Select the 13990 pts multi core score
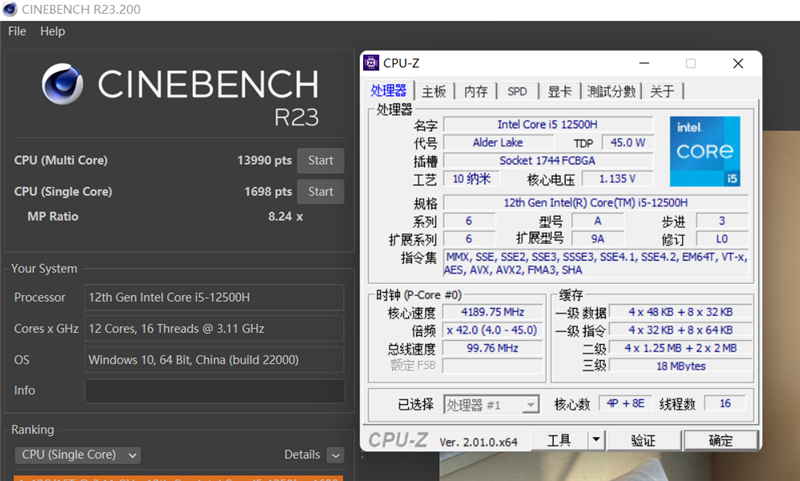The width and height of the screenshot is (800, 481). (264, 160)
